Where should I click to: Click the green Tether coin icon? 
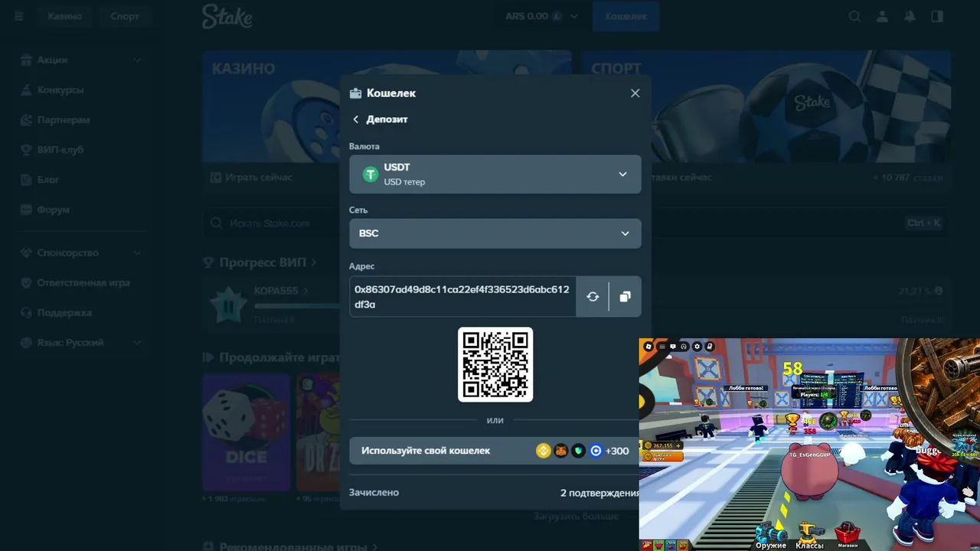(371, 174)
